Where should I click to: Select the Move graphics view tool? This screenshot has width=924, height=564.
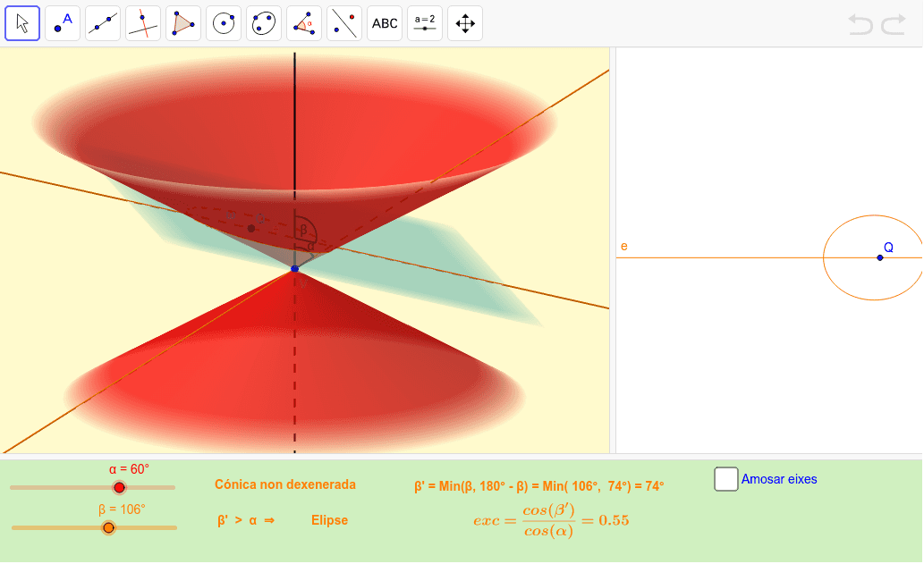(465, 23)
